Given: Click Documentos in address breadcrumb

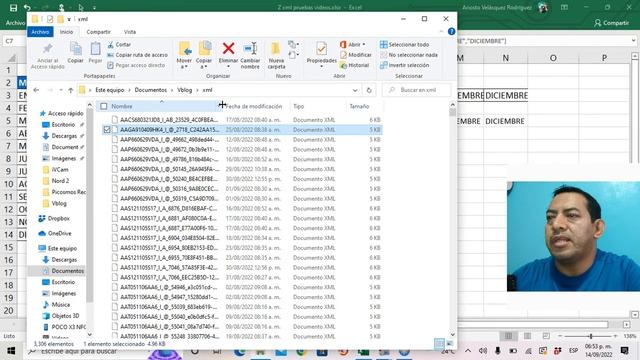Looking at the screenshot, I should 151,90.
